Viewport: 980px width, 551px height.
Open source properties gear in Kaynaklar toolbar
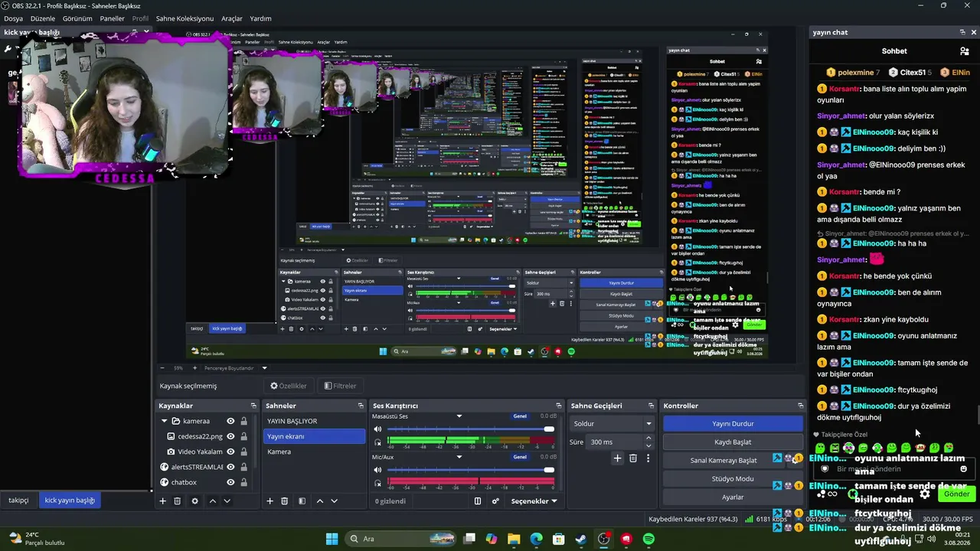click(194, 501)
